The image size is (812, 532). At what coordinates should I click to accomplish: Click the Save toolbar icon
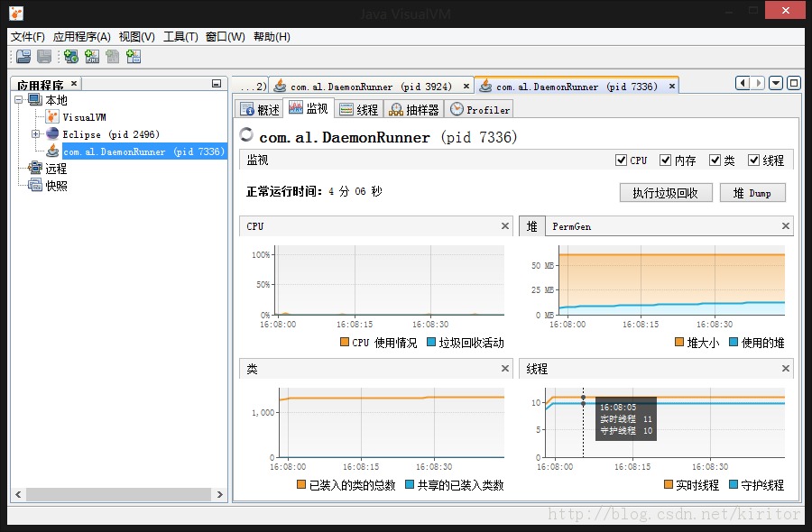coord(44,56)
